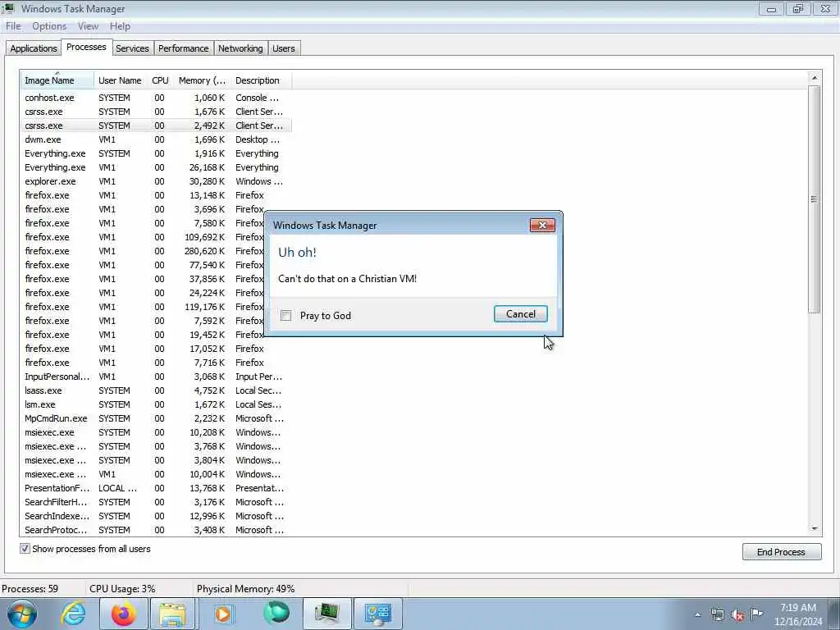Open the Options menu

pos(49,26)
